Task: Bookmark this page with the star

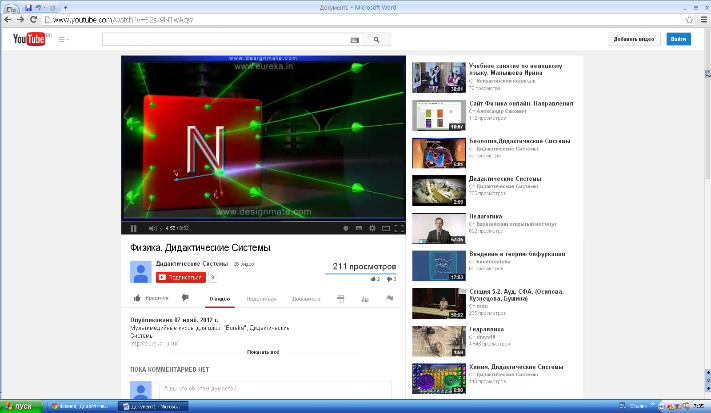Action: tap(689, 19)
